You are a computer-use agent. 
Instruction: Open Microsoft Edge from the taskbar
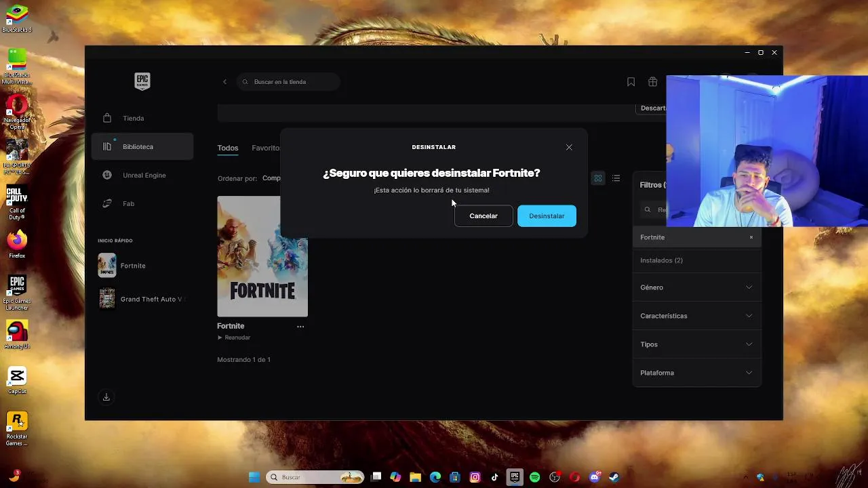point(435,477)
